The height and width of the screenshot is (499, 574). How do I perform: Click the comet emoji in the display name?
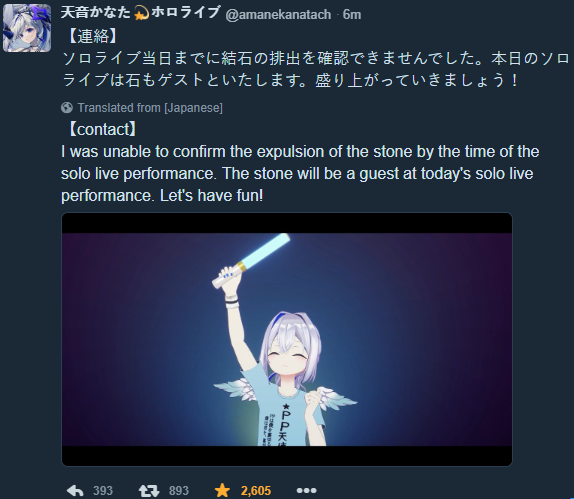tap(141, 14)
